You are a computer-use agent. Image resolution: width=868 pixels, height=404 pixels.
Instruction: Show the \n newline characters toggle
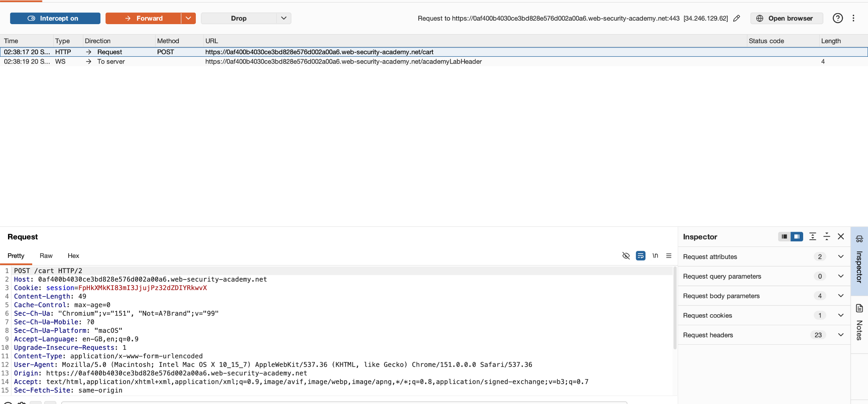(x=655, y=256)
